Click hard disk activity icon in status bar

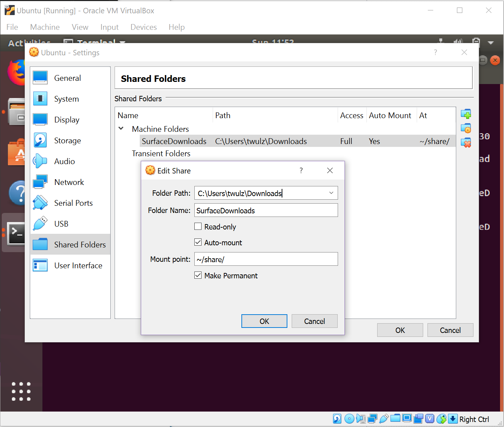[337, 419]
